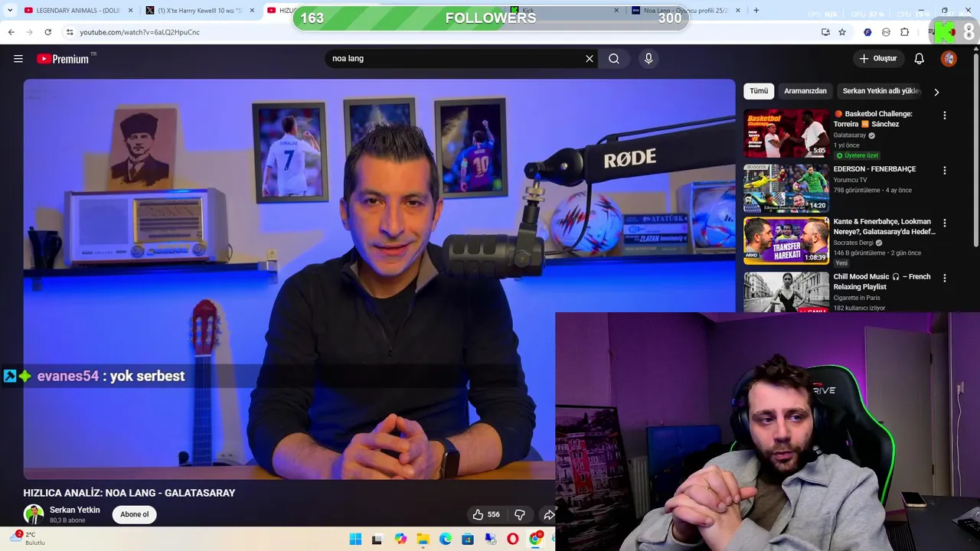
Task: Open options menu for Kante & Fenerbahçe video
Action: [x=945, y=223]
